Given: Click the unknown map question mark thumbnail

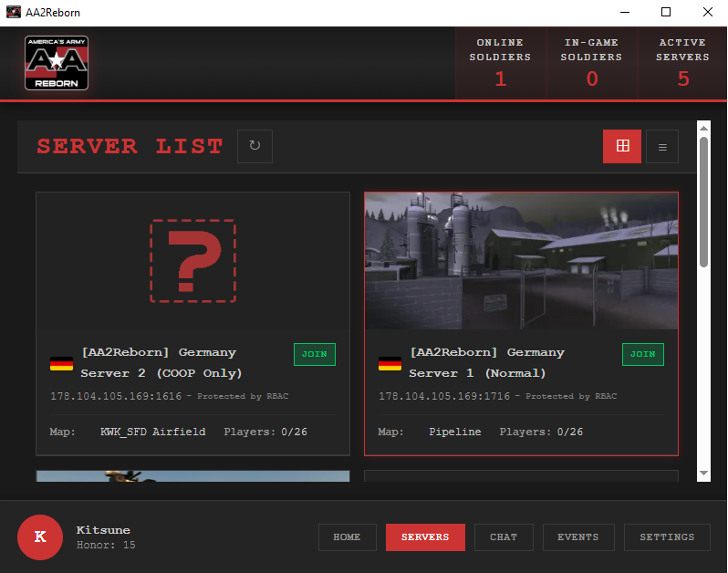Looking at the screenshot, I should (x=192, y=261).
